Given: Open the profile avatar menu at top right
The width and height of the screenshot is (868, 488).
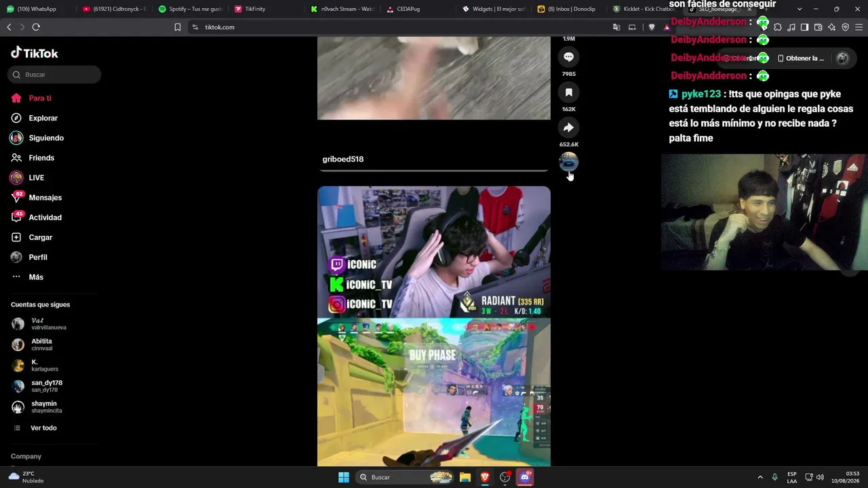Looking at the screenshot, I should [843, 58].
